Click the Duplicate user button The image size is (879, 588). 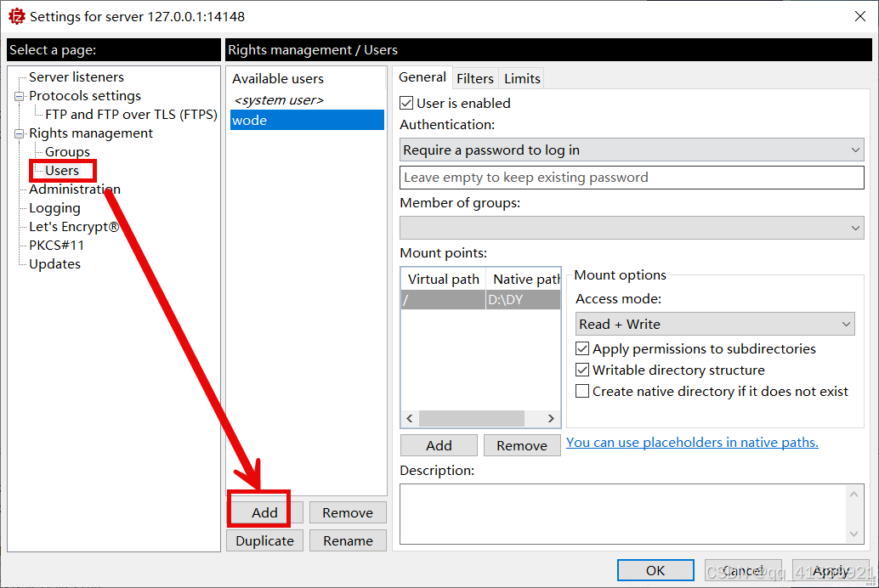[x=264, y=540]
